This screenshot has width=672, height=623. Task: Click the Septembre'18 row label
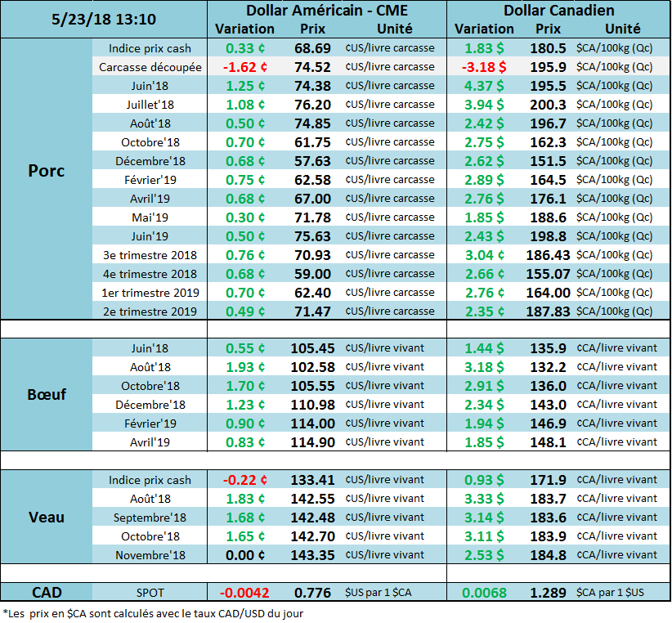point(150,518)
